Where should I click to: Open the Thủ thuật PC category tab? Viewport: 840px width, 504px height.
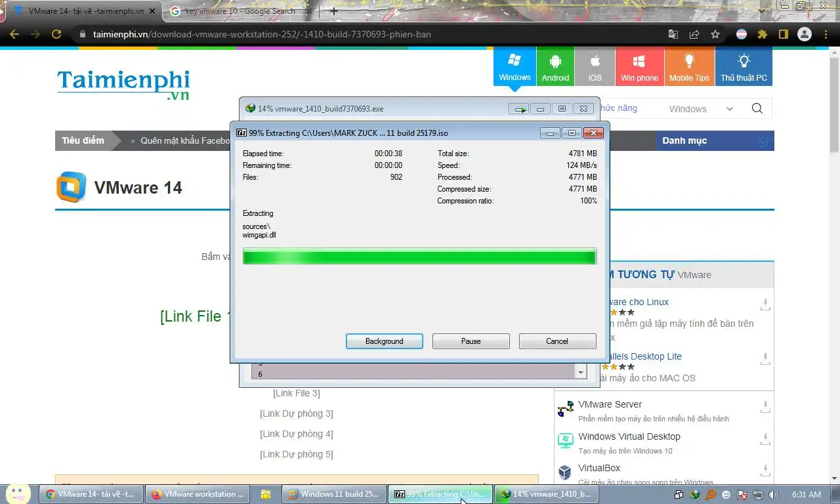[x=744, y=67]
